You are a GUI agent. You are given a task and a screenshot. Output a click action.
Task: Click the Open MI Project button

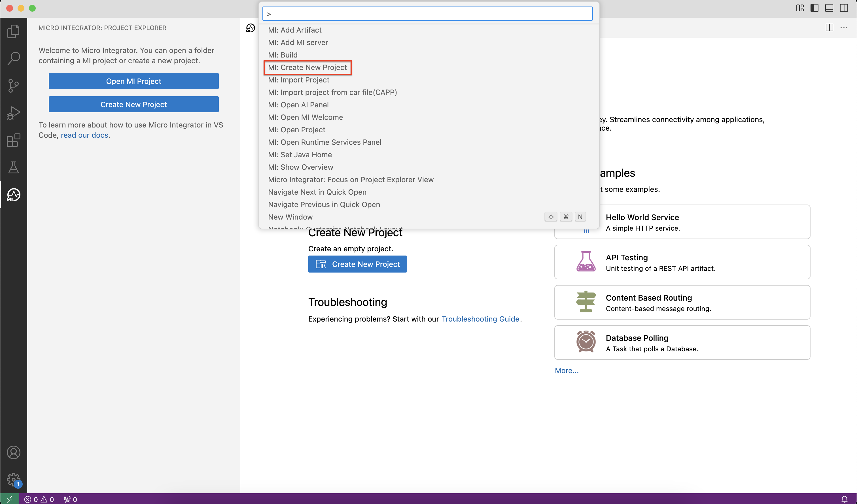tap(133, 81)
